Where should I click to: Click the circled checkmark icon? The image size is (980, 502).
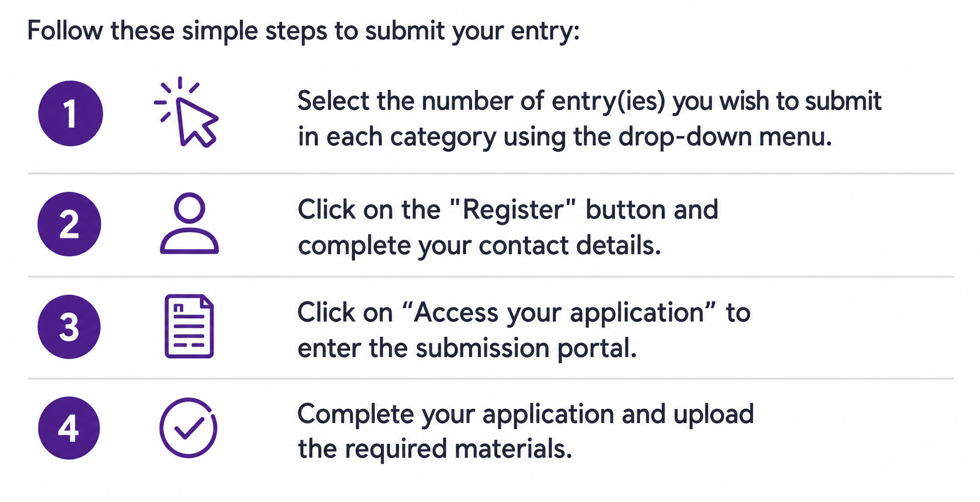(189, 428)
